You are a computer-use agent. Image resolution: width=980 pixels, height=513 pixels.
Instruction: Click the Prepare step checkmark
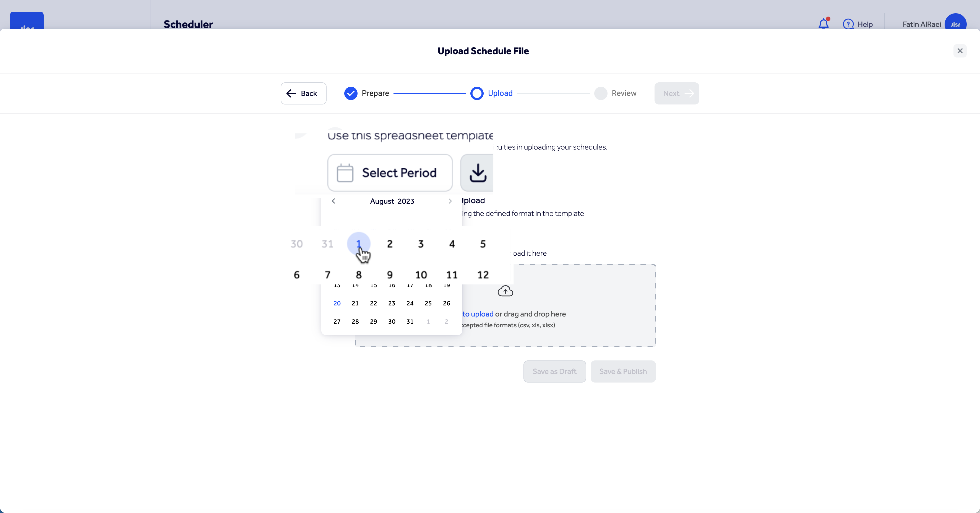[x=350, y=93]
